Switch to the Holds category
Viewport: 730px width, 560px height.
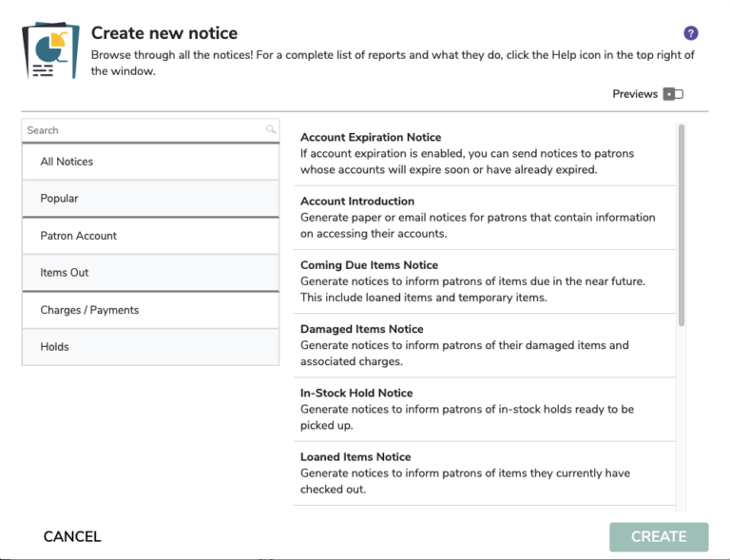point(150,347)
